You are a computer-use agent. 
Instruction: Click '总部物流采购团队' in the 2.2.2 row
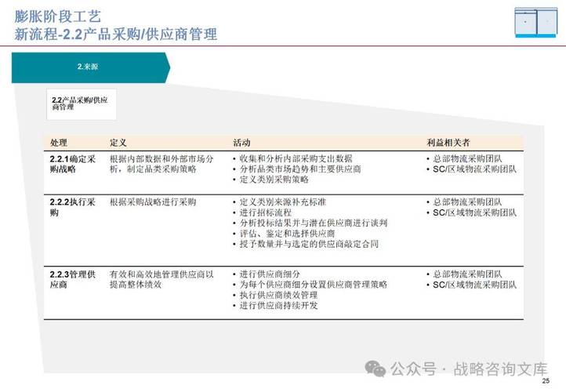point(467,202)
